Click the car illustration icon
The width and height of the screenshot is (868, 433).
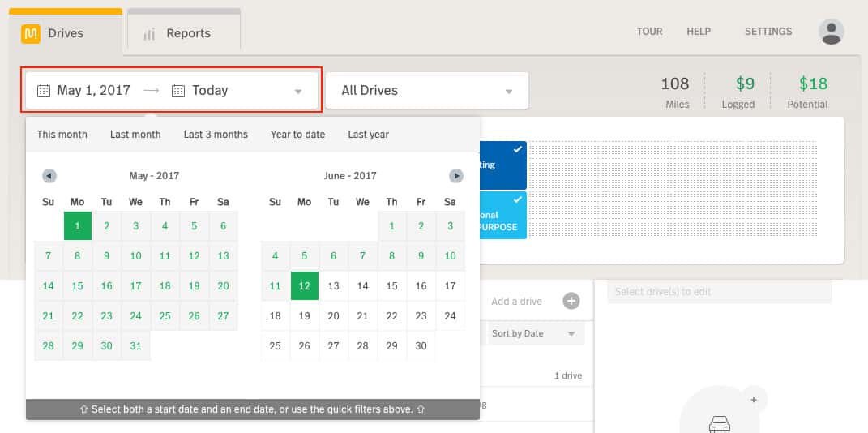tap(719, 423)
